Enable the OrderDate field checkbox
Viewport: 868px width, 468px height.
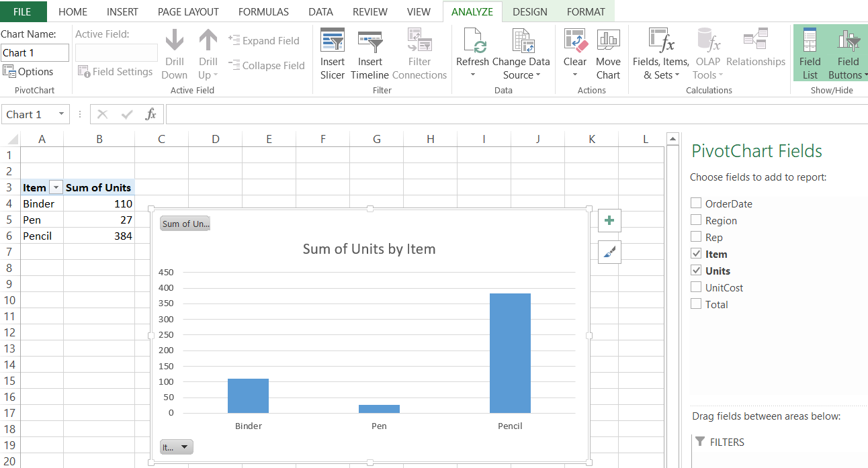coord(696,203)
